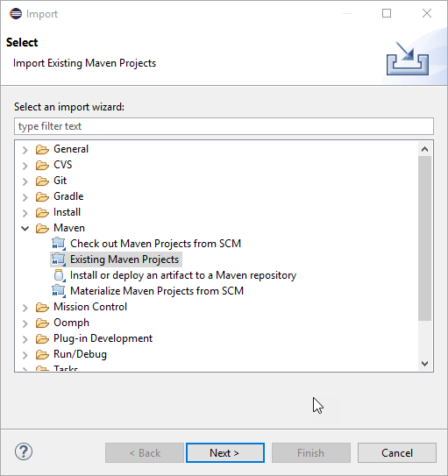Click the Materialize Maven Projects from SCM icon

point(59,291)
